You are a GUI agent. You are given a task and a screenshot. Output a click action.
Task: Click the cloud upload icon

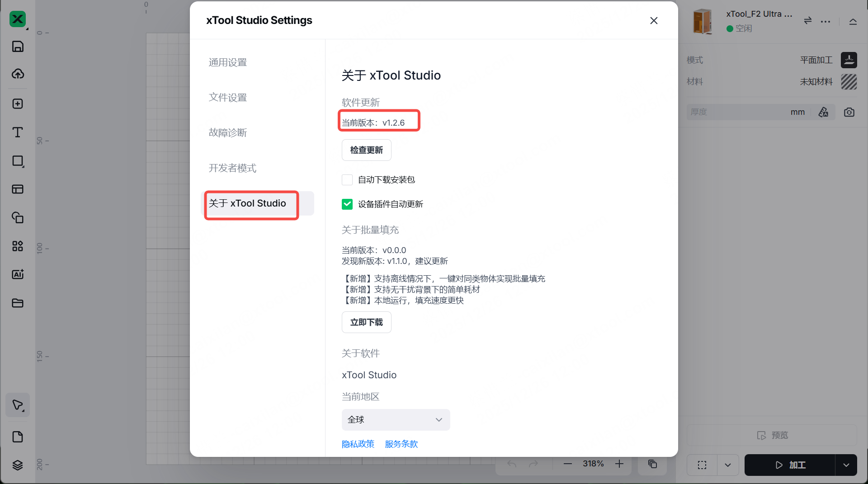(18, 74)
